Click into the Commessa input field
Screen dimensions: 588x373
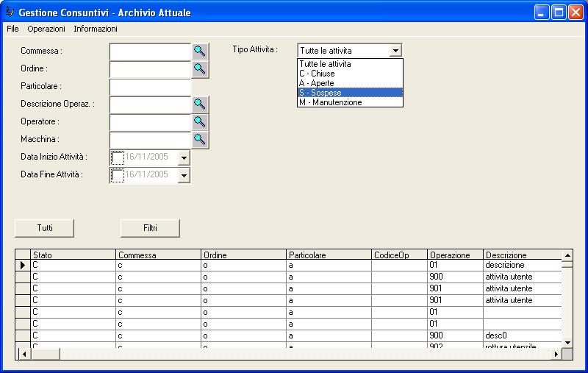coord(150,51)
